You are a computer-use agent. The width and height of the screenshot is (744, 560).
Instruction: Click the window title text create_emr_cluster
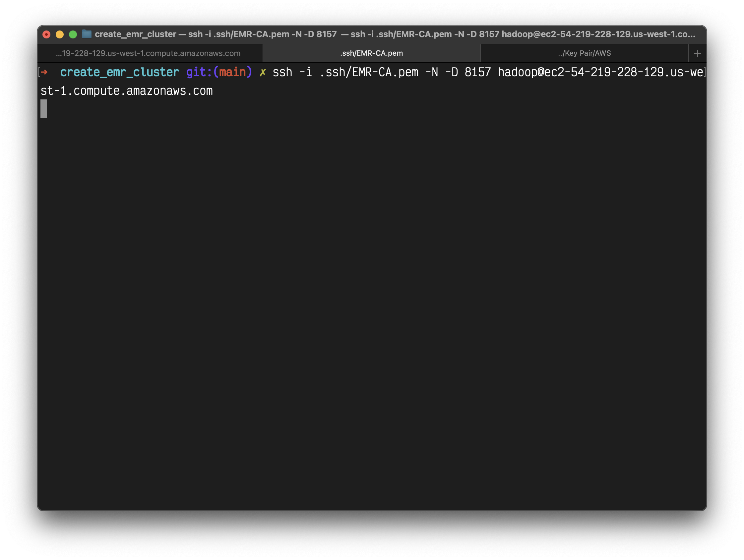(x=135, y=34)
